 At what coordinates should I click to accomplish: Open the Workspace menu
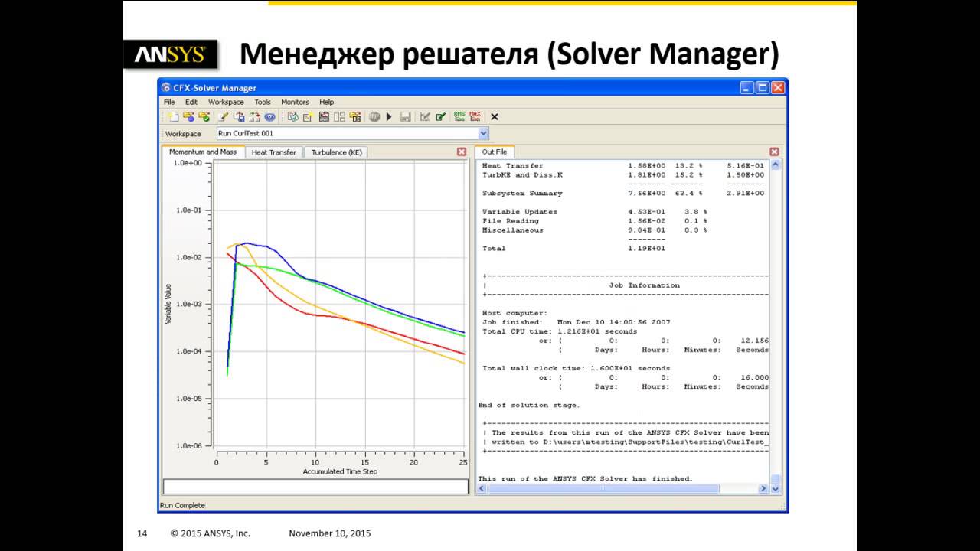click(226, 102)
